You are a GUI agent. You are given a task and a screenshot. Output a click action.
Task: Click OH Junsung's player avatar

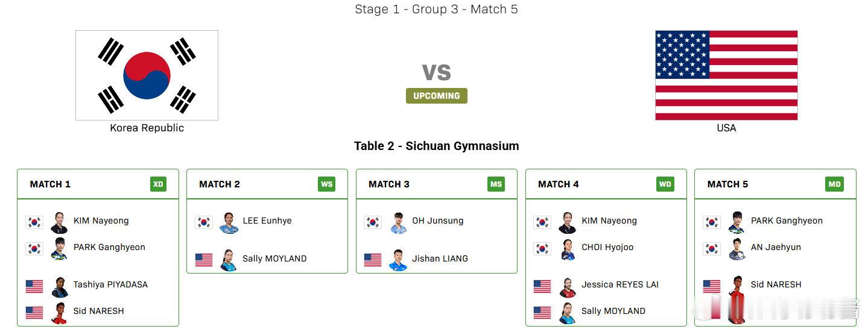[x=399, y=223]
